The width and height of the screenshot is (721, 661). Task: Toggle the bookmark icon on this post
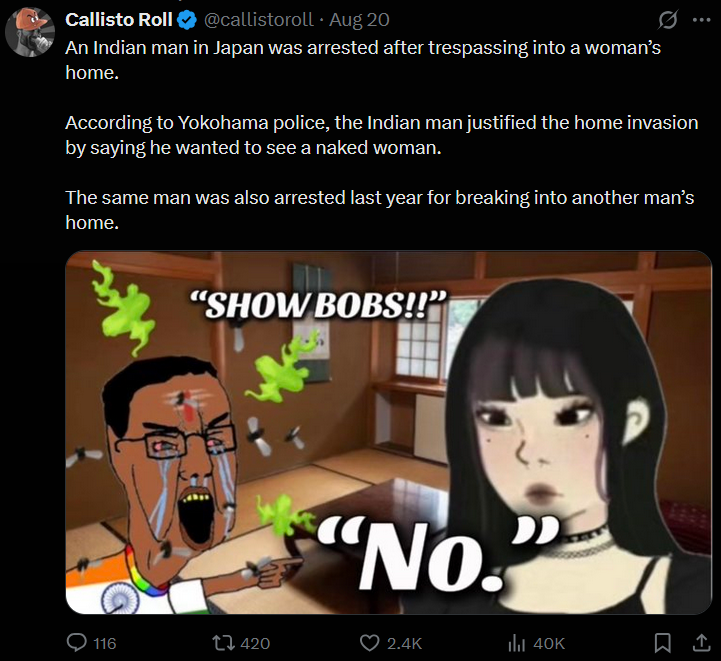point(663,643)
